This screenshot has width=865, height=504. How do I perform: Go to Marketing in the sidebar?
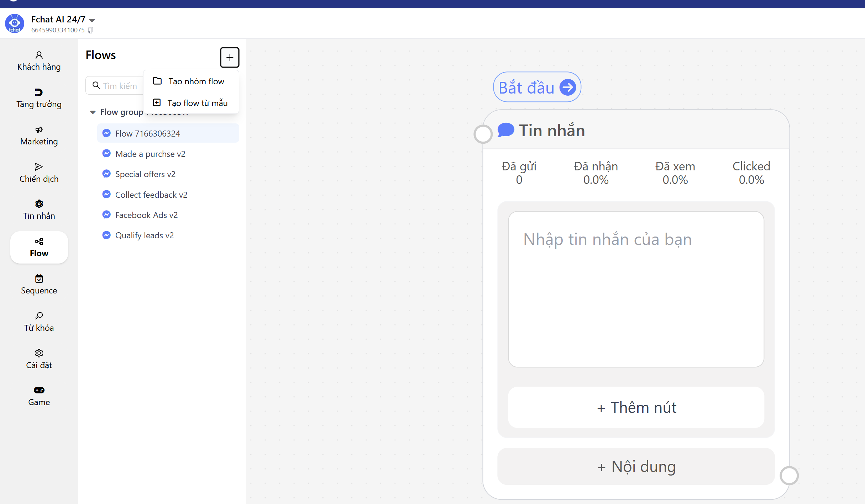(x=39, y=136)
